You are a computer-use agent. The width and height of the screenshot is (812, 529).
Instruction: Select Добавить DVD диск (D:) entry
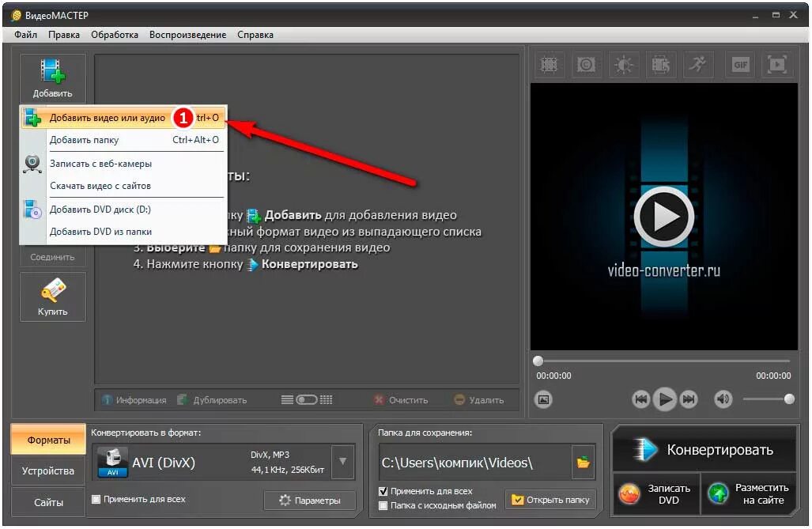click(x=123, y=210)
